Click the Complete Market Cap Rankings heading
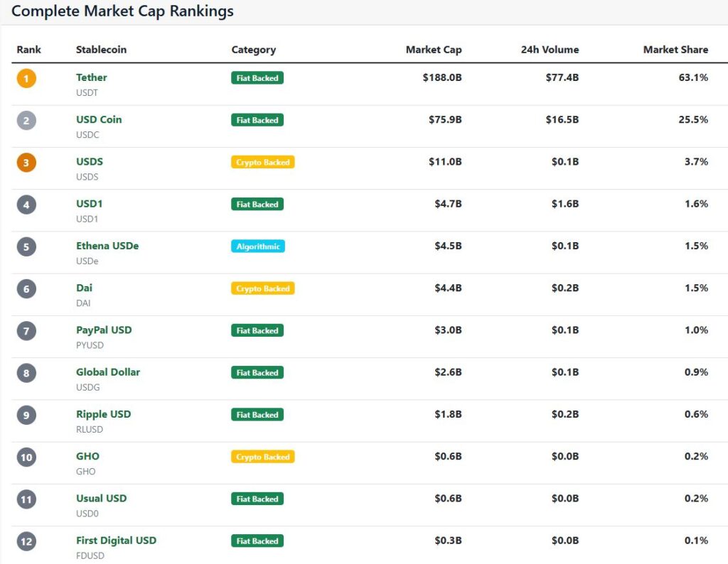This screenshot has height=564, width=728. pyautogui.click(x=122, y=11)
